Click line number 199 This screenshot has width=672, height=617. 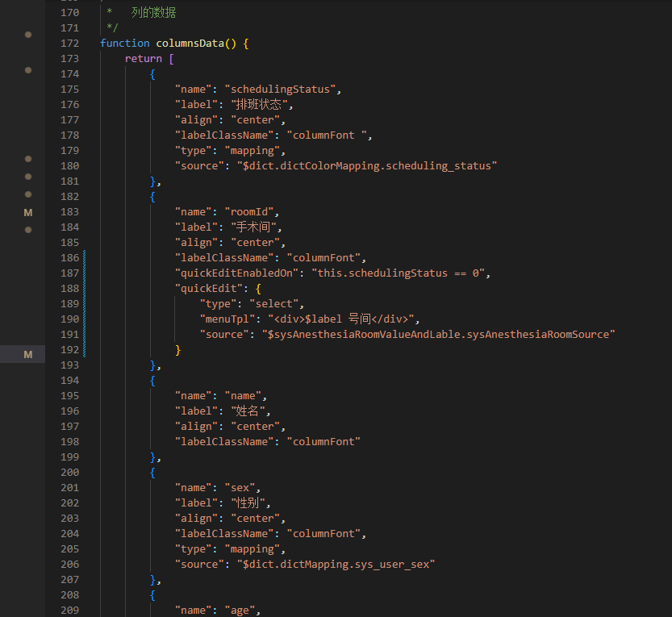click(70, 457)
